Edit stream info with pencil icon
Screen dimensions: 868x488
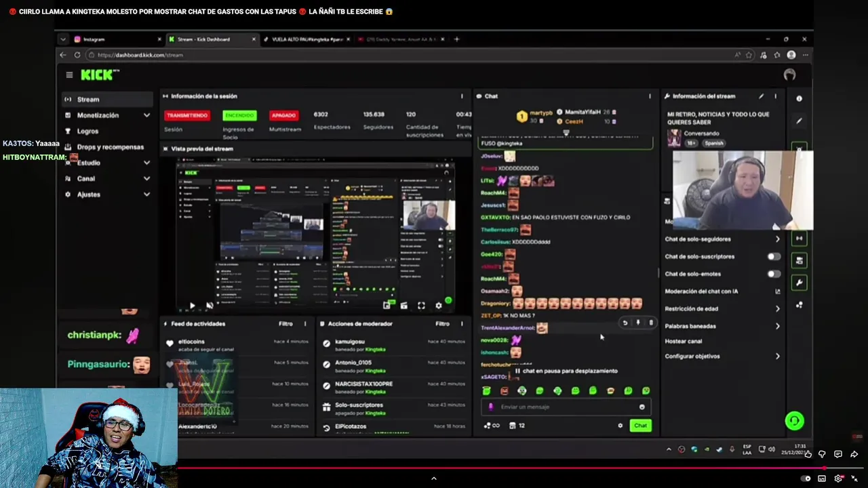tap(761, 96)
